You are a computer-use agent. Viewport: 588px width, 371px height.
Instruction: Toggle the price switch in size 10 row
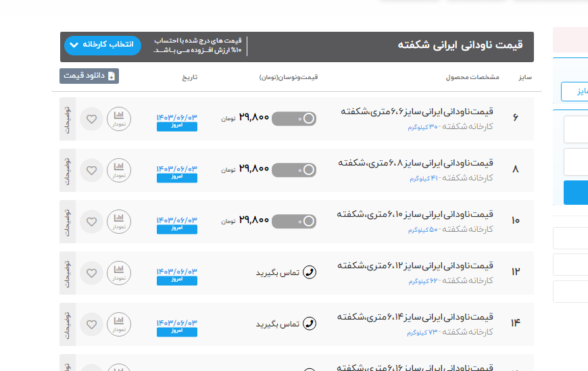click(294, 221)
